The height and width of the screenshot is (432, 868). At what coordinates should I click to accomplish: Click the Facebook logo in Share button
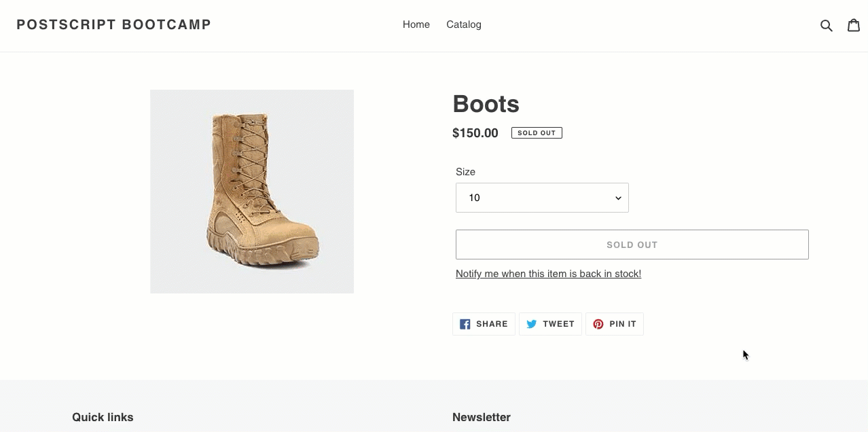[465, 324]
